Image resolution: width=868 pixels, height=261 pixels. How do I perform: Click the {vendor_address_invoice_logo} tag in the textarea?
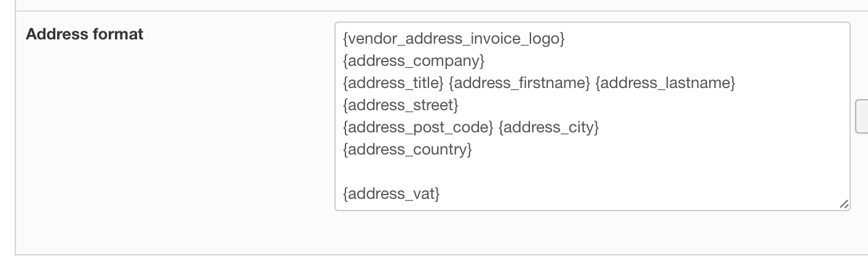[x=454, y=39]
